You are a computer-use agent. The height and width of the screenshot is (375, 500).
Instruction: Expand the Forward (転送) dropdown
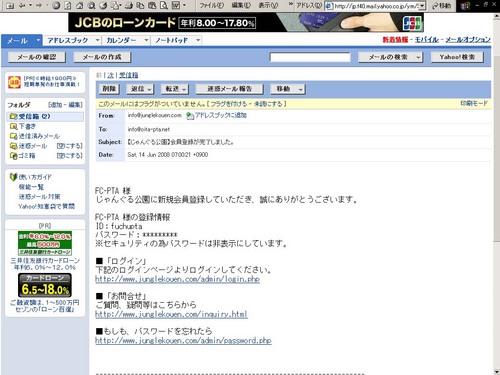point(184,89)
